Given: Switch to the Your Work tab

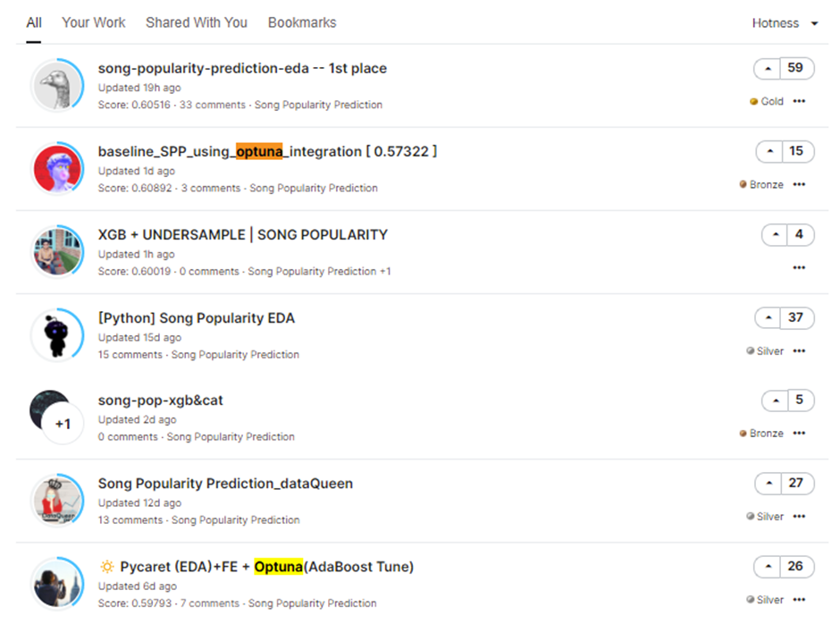Looking at the screenshot, I should point(93,22).
